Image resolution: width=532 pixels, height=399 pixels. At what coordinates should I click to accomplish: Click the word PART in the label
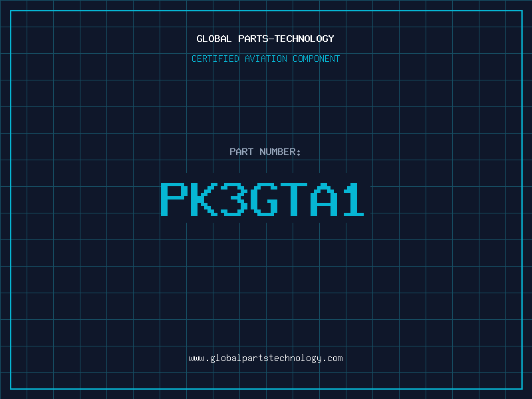[241, 152]
